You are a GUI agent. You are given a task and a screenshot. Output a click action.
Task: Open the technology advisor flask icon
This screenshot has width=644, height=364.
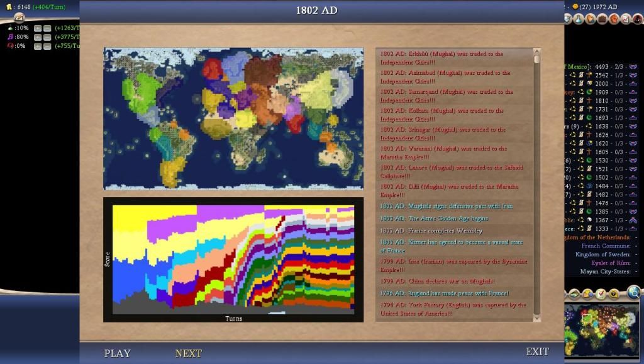[579, 19]
